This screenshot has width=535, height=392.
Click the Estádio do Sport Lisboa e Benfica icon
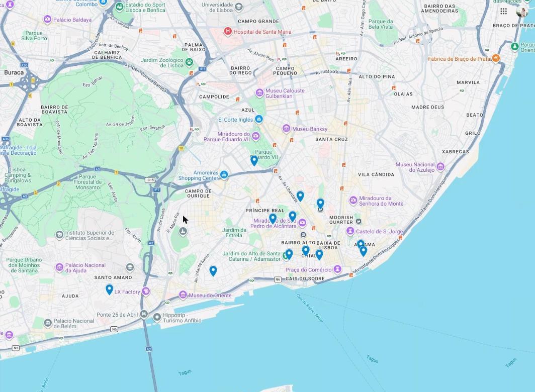pyautogui.click(x=120, y=7)
